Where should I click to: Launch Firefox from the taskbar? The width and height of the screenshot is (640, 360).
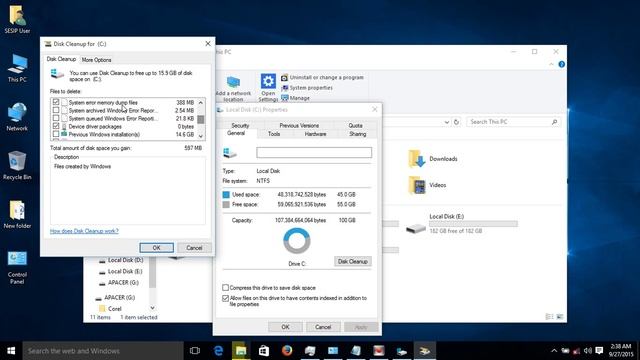pos(287,351)
